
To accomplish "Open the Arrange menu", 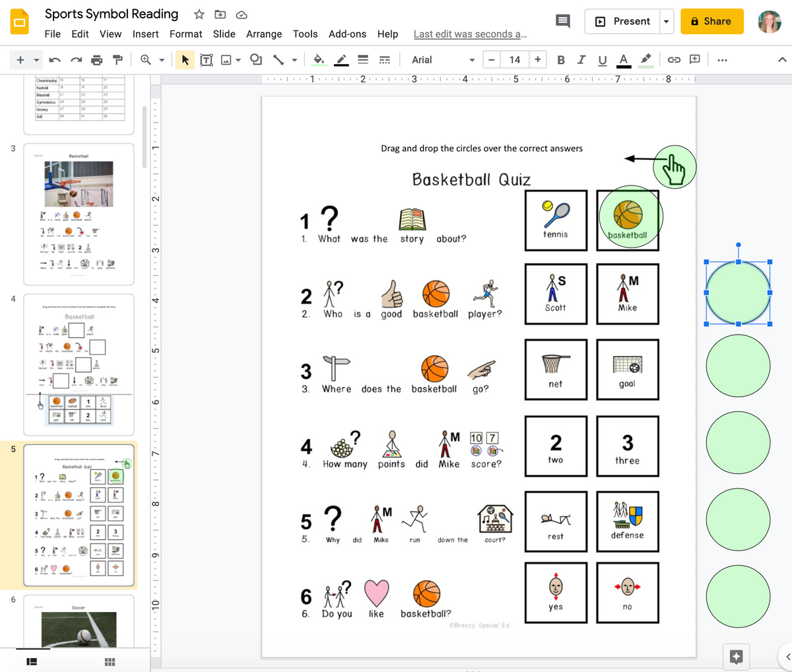I will click(264, 34).
